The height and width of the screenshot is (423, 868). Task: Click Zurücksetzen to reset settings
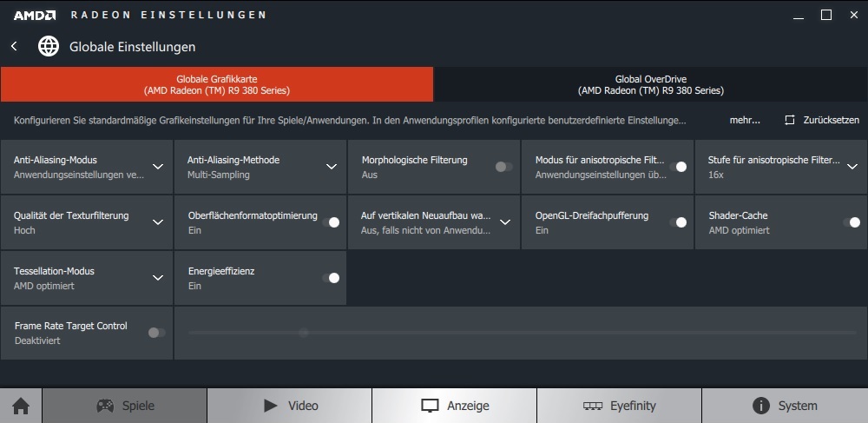point(831,120)
